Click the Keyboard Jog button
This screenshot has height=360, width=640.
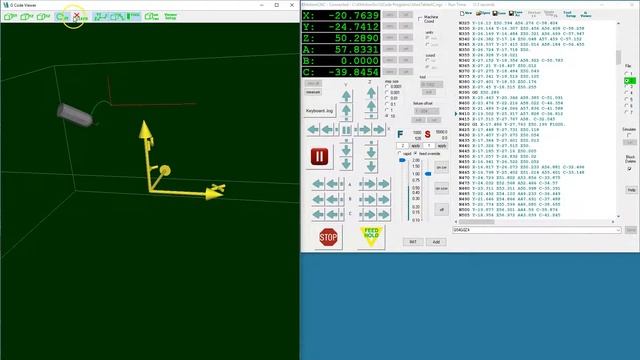(x=319, y=111)
